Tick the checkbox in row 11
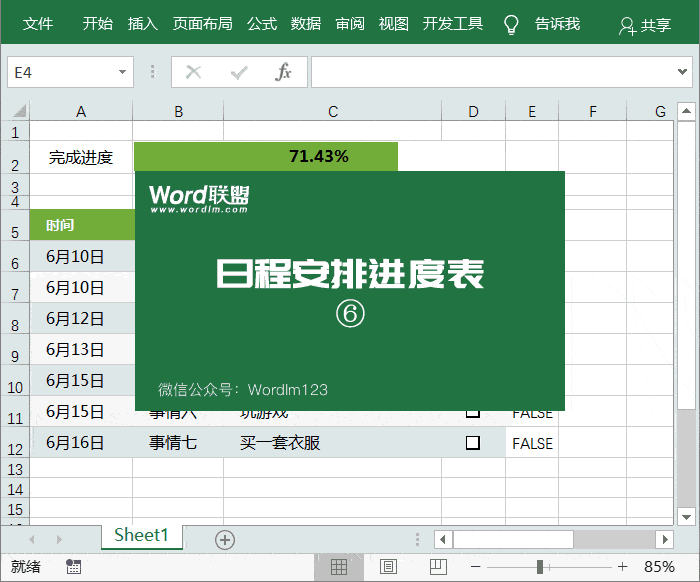The width and height of the screenshot is (700, 582). tap(473, 412)
